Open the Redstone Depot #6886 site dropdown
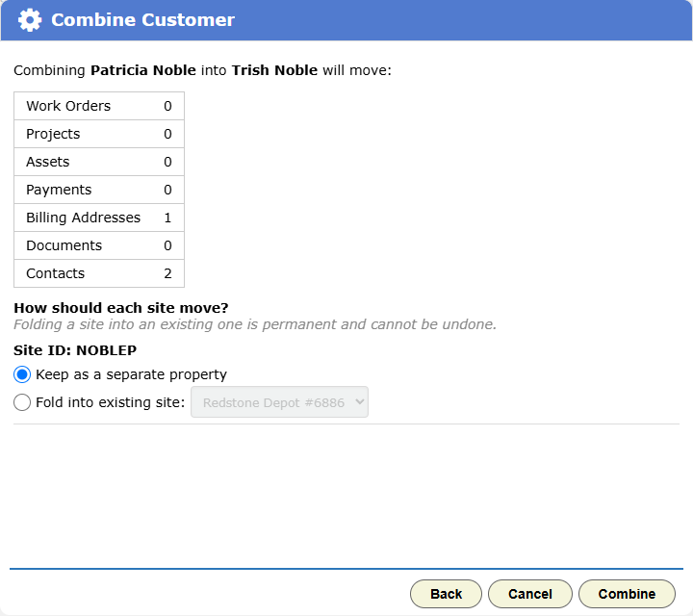This screenshot has height=616, width=693. point(279,402)
